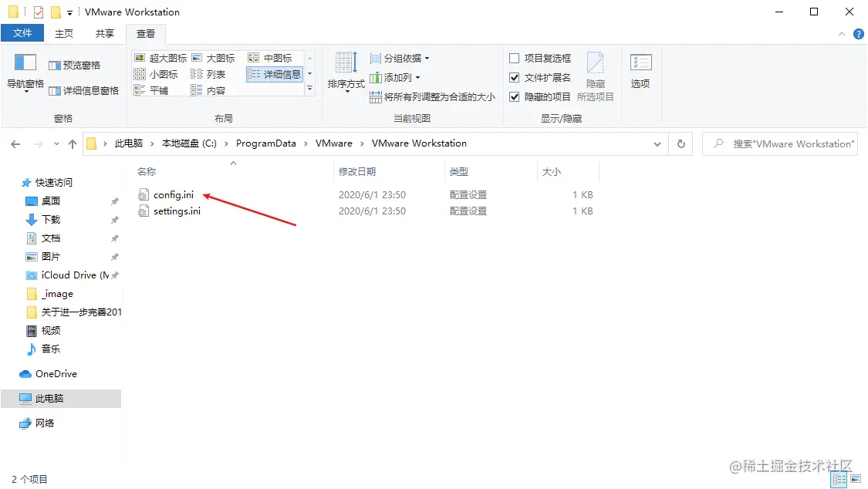Select Small icons (小图标) layout
The image size is (868, 489).
tap(156, 74)
